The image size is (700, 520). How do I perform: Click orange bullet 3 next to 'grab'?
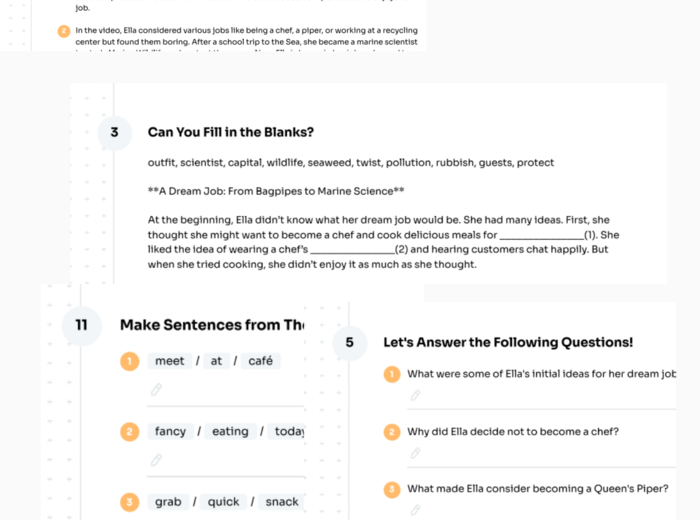(x=129, y=502)
